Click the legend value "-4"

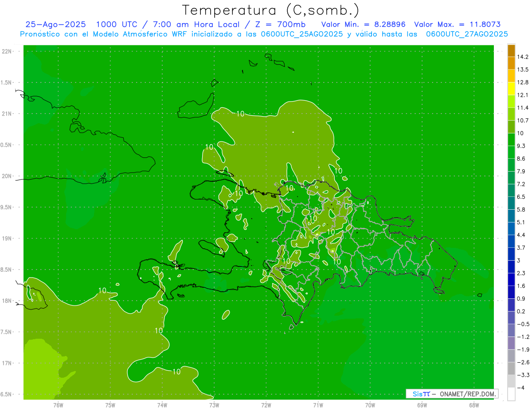(x=521, y=387)
